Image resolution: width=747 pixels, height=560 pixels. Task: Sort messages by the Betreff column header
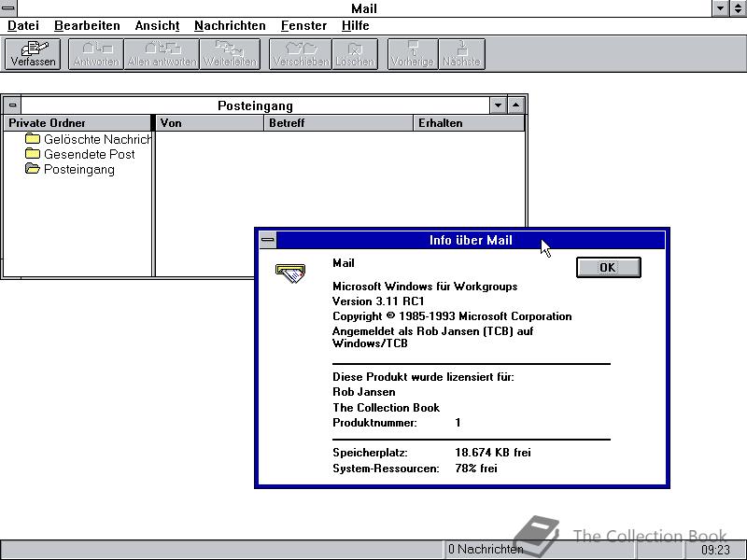click(339, 123)
